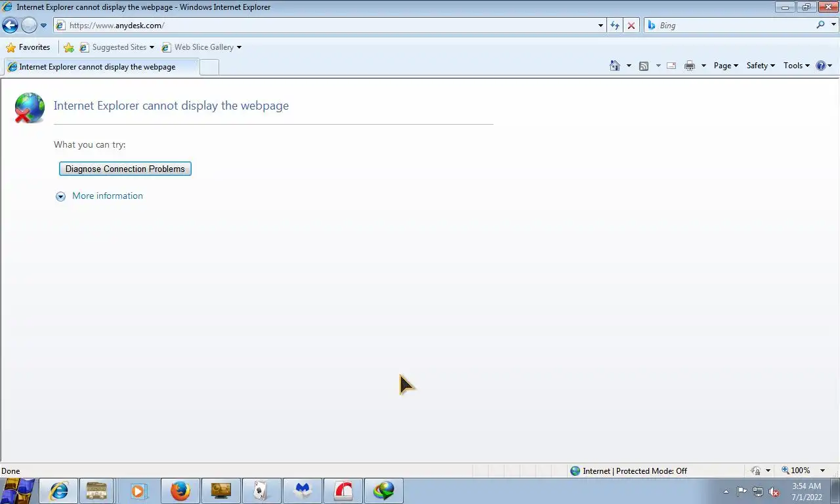
Task: Click the Forward navigation arrow
Action: pos(29,26)
